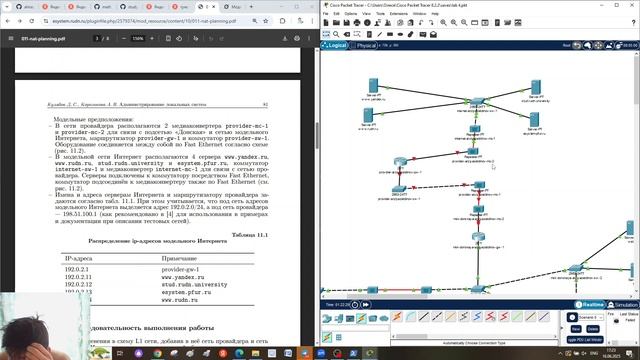The image size is (640, 360).
Task: Open the Connections category lightning icon
Action: (361, 318)
